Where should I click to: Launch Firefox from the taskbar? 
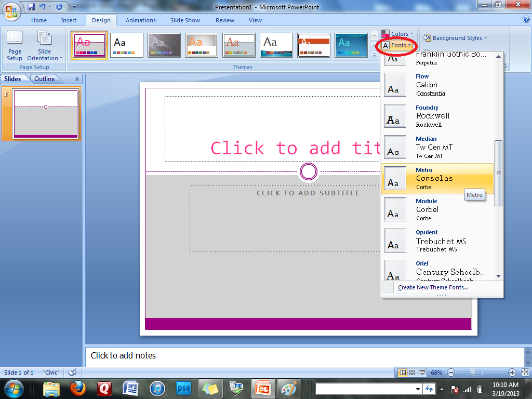tap(78, 389)
